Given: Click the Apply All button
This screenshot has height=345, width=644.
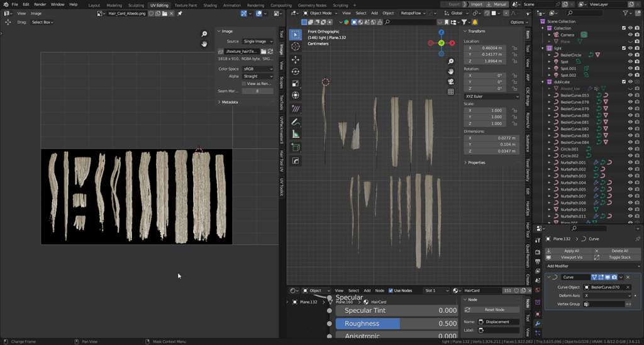Looking at the screenshot, I should [x=572, y=251].
